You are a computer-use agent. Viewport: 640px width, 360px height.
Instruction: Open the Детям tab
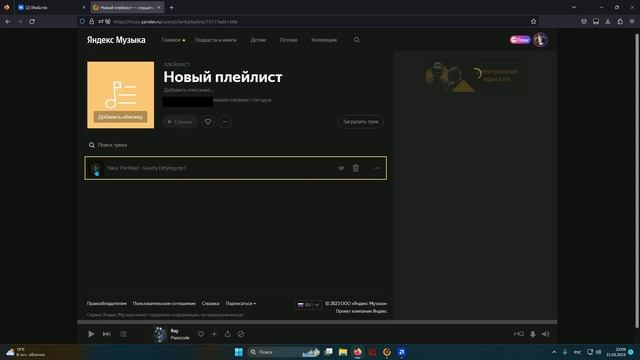(258, 40)
